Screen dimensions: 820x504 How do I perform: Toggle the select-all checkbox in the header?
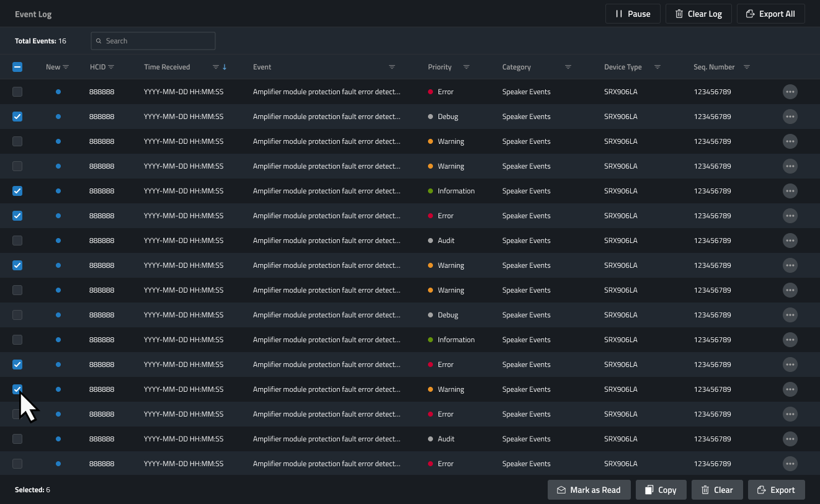[17, 67]
